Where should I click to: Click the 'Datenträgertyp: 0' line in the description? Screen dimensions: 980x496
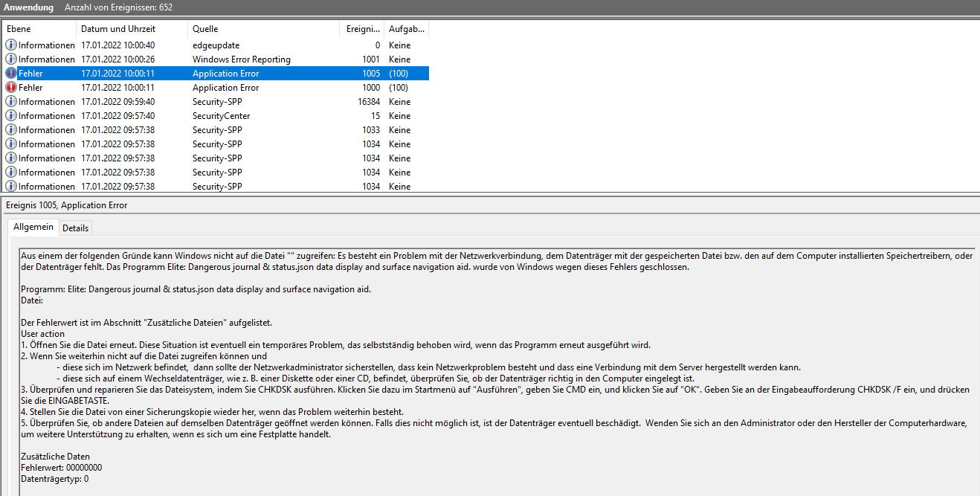(55, 479)
